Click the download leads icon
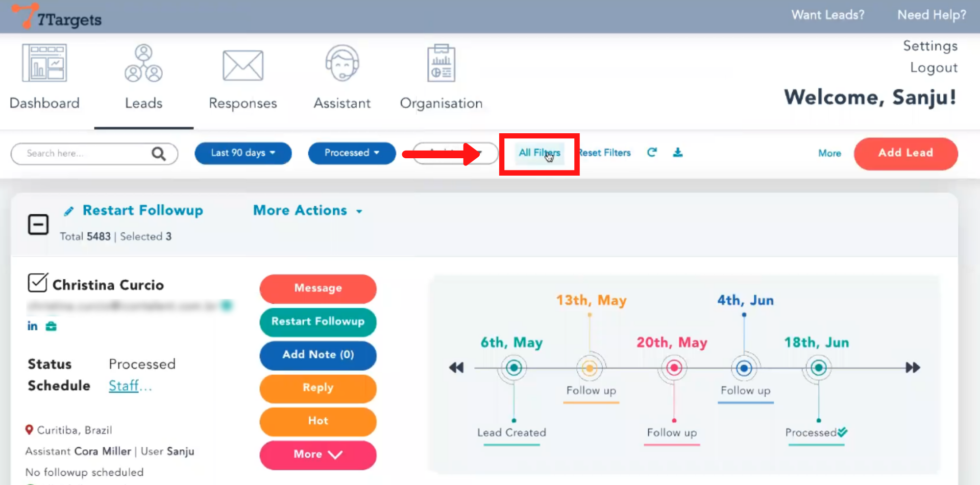Image resolution: width=980 pixels, height=485 pixels. click(x=677, y=153)
